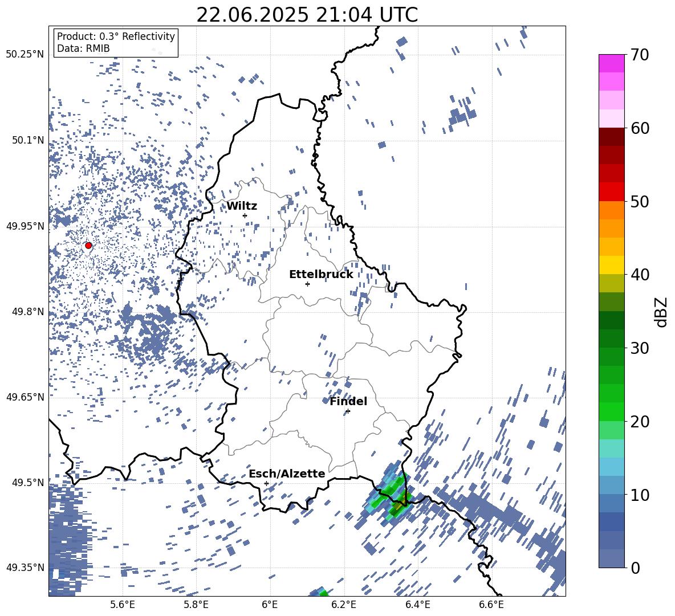The height and width of the screenshot is (616, 675).
Task: Click the 49.35°N latitude label
Action: tap(25, 568)
